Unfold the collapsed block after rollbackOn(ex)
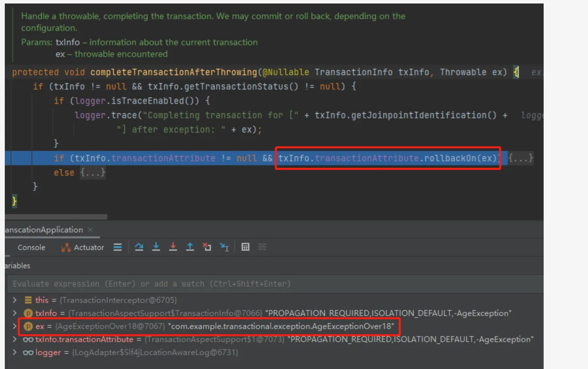The width and height of the screenshot is (588, 369). point(521,158)
